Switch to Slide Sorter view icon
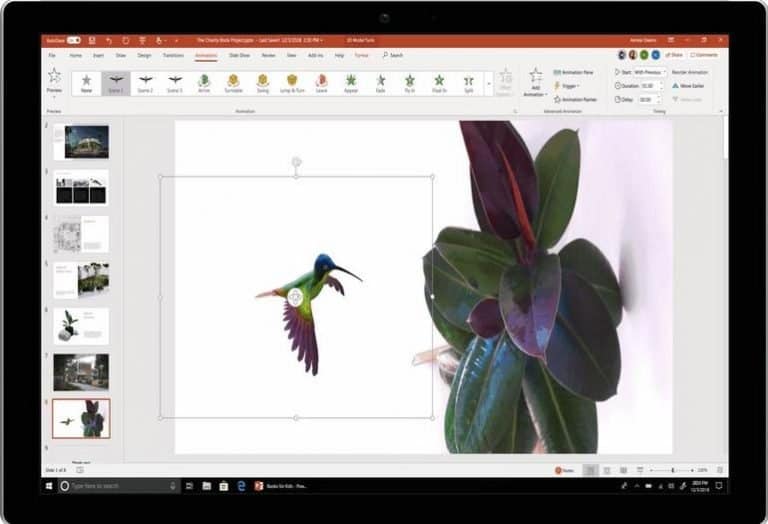 pyautogui.click(x=607, y=470)
